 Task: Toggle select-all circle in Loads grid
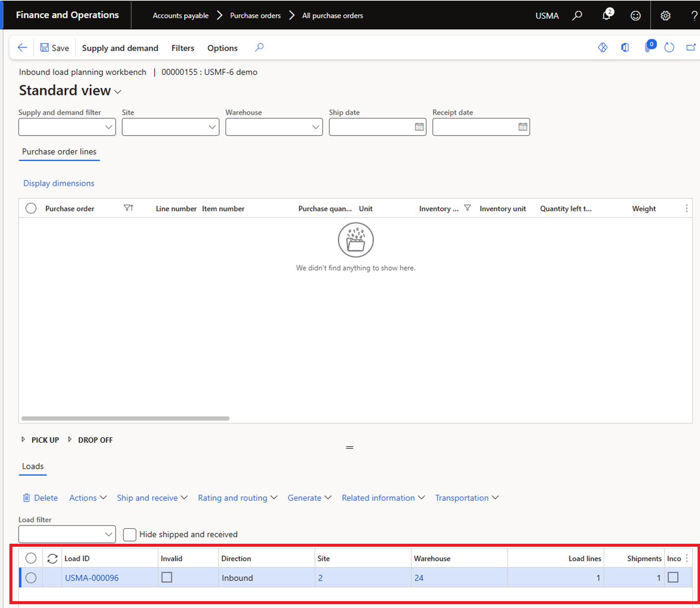click(31, 558)
